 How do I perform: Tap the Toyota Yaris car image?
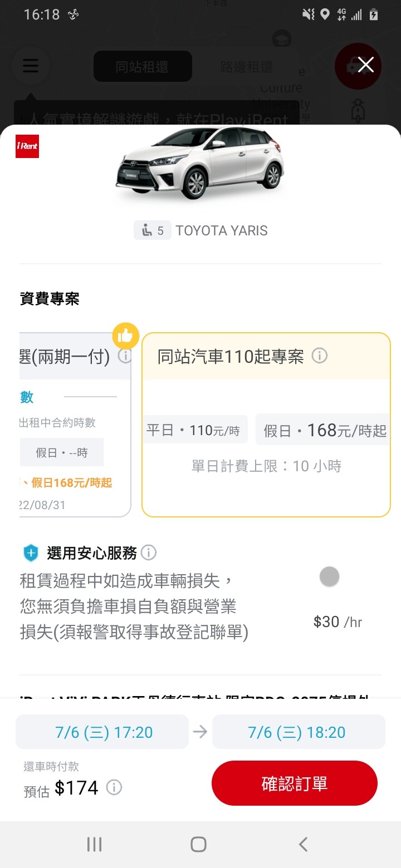[x=200, y=162]
